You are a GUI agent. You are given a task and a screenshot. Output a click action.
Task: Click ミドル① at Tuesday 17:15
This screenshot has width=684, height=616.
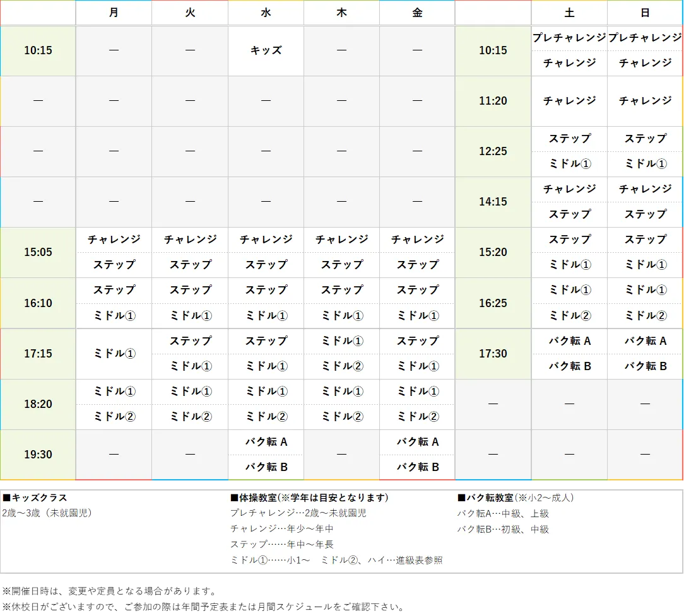pos(189,366)
